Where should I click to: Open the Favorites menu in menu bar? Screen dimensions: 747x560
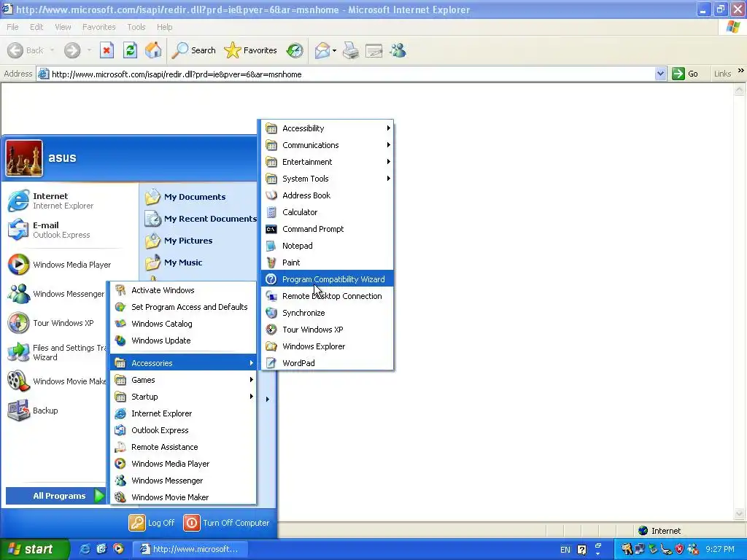click(x=98, y=27)
